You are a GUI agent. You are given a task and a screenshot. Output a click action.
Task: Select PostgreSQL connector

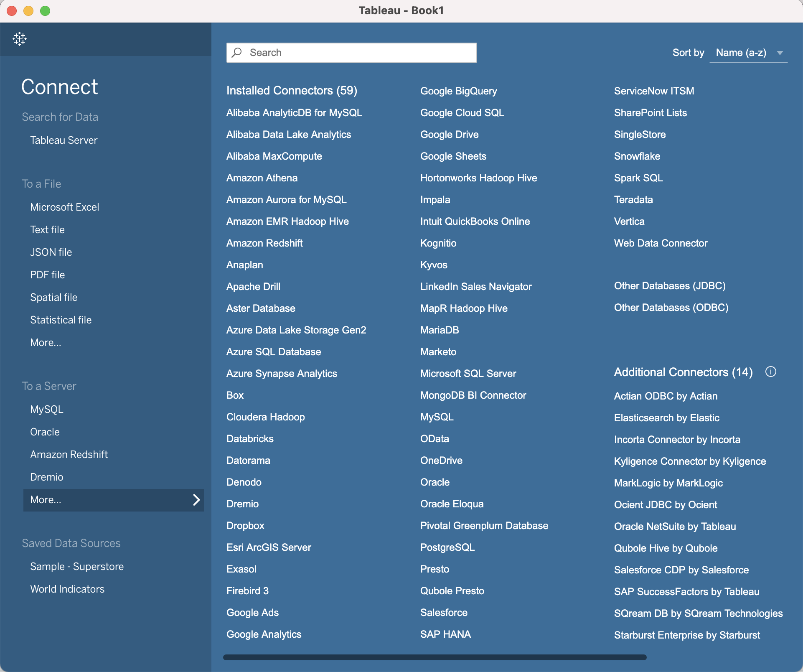447,547
